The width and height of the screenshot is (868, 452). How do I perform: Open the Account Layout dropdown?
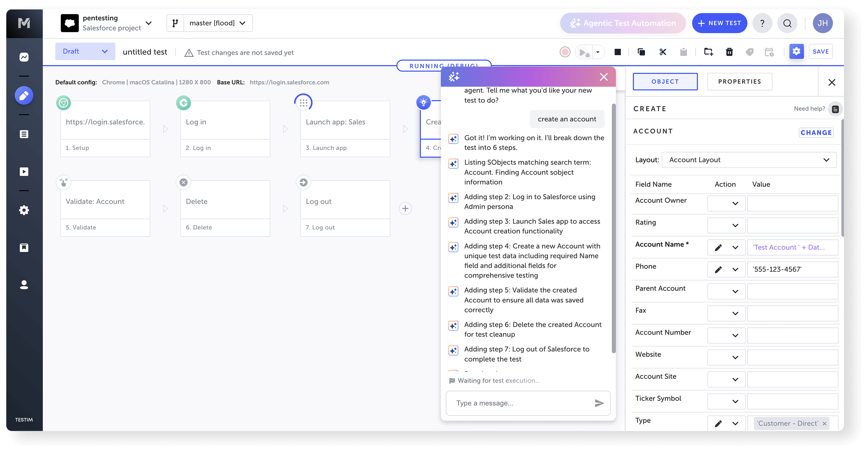click(749, 160)
